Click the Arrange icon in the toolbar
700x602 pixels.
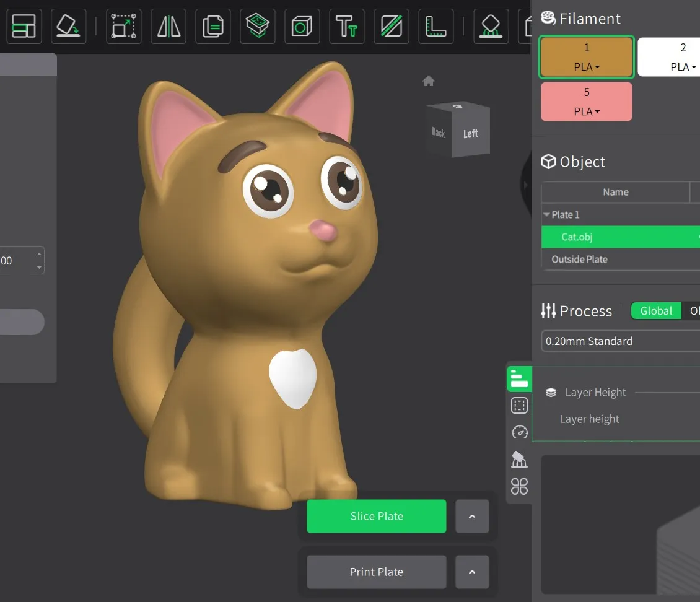[x=24, y=26]
